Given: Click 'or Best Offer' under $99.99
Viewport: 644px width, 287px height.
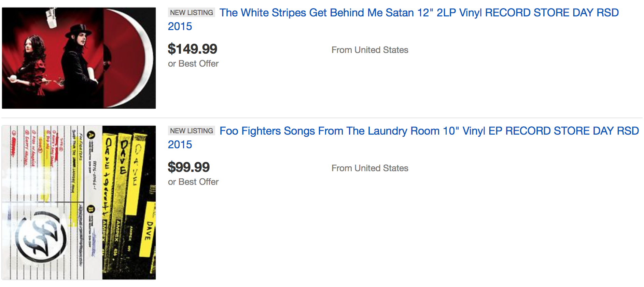Looking at the screenshot, I should (193, 182).
